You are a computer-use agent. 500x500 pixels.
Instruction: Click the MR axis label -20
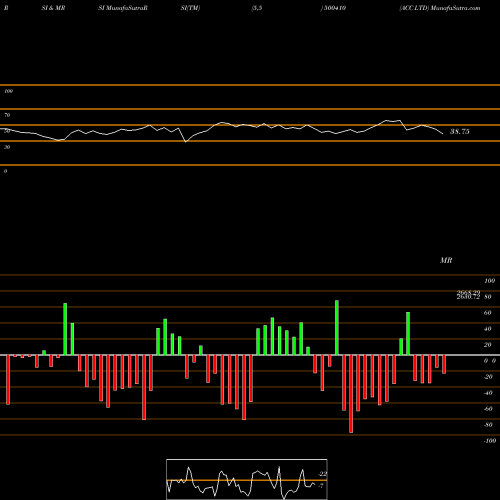click(x=488, y=377)
